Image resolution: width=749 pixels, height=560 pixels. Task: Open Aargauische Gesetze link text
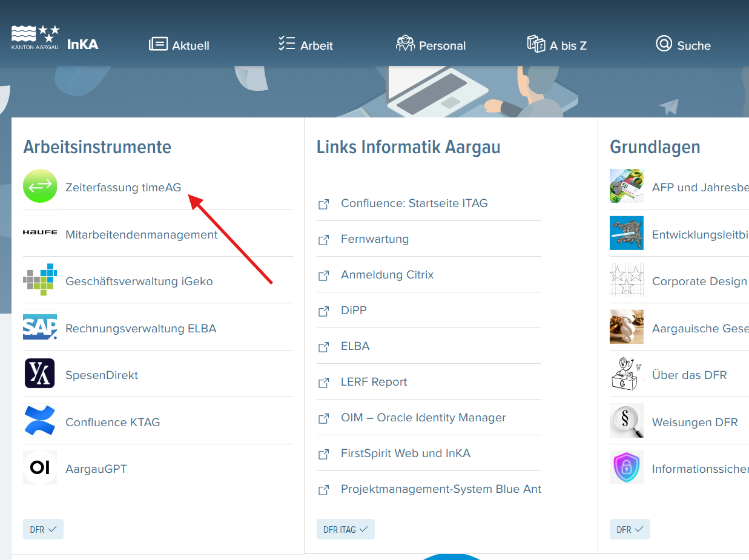701,328
